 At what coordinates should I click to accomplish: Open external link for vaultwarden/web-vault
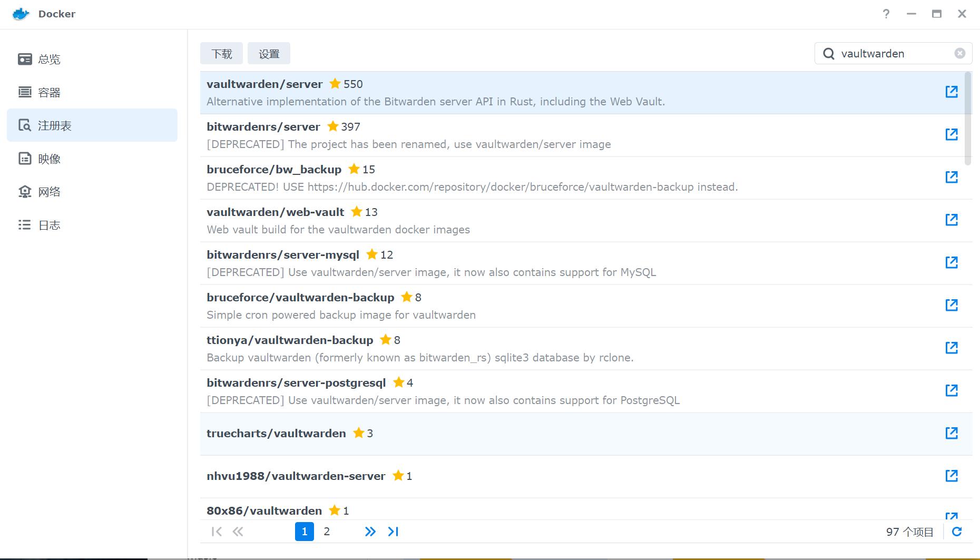(952, 220)
